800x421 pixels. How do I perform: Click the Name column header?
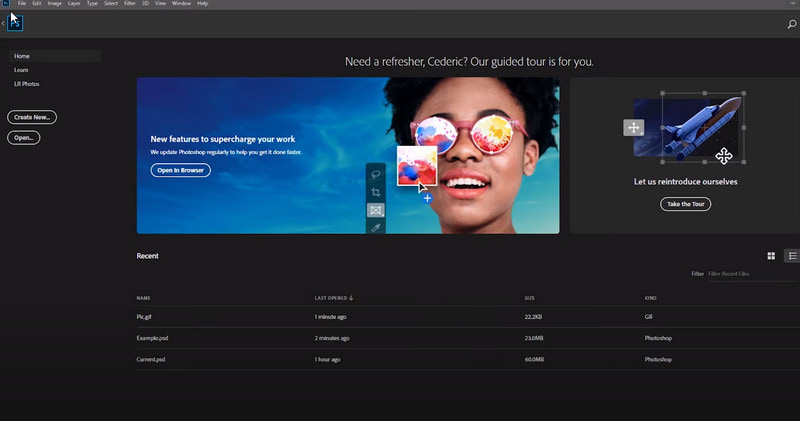(143, 298)
